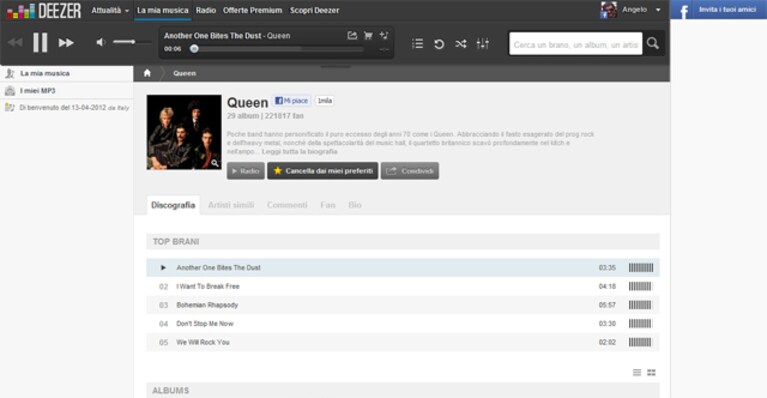Open Di benvenuto playlist in sidebar
Screen dimensions: 767x398
(67, 108)
